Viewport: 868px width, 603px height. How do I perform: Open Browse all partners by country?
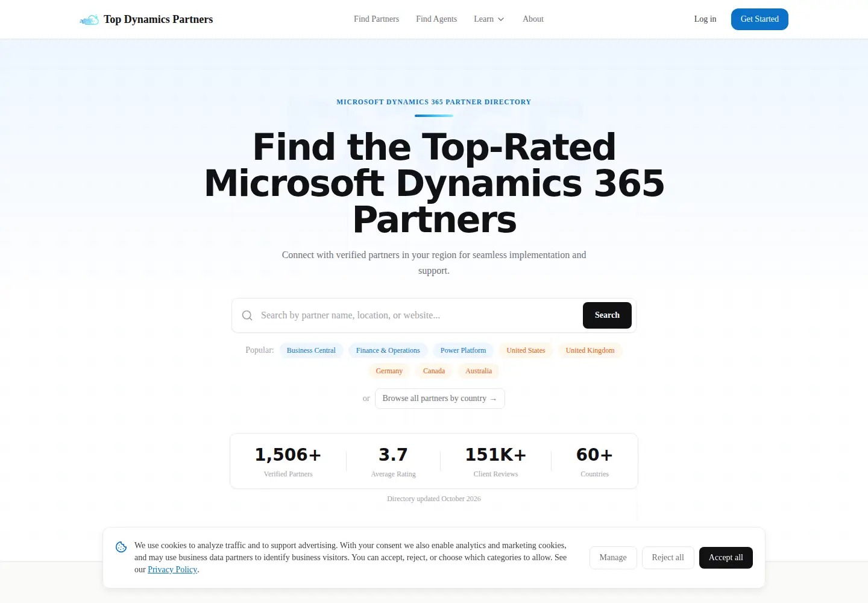point(440,399)
